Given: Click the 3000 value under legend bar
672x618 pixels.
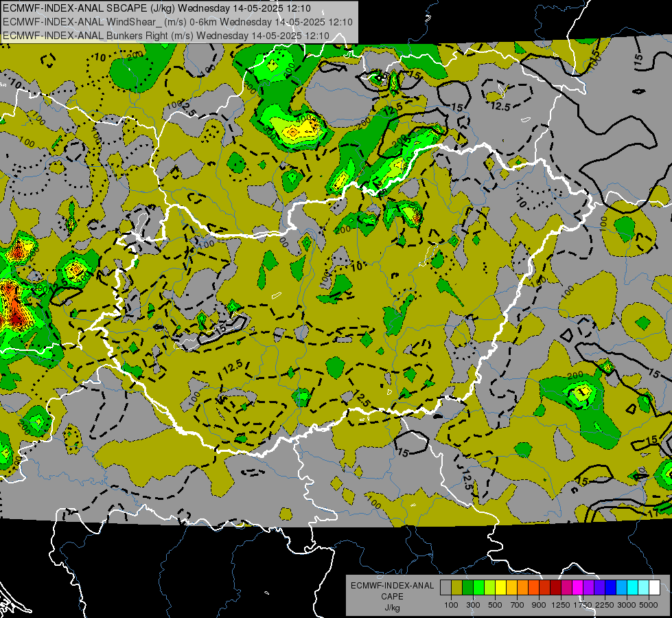Looking at the screenshot, I should (627, 605).
